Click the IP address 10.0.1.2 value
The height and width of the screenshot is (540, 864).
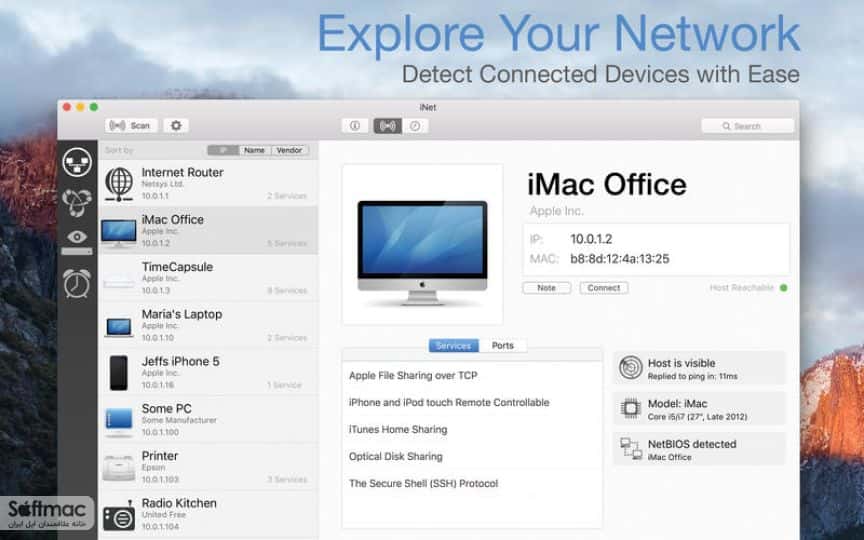pyautogui.click(x=591, y=239)
